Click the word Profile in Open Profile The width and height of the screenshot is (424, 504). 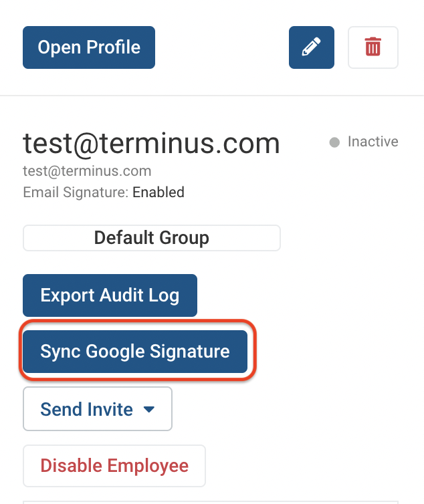[x=114, y=47]
